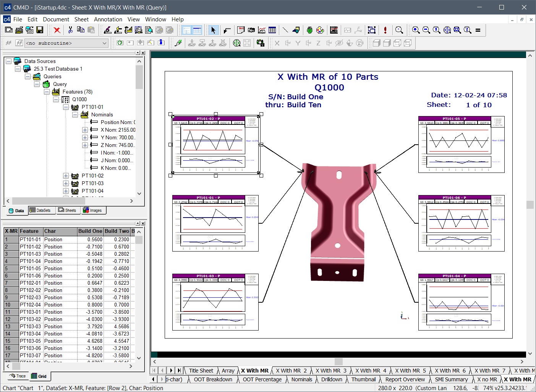
Task: Open the subroutine dropdown
Action: pos(104,43)
